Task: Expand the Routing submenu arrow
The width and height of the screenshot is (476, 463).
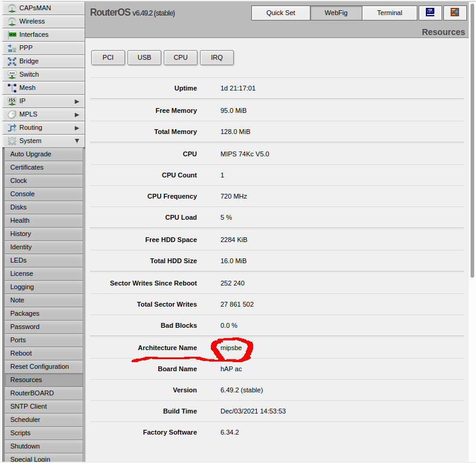Action: pyautogui.click(x=77, y=128)
